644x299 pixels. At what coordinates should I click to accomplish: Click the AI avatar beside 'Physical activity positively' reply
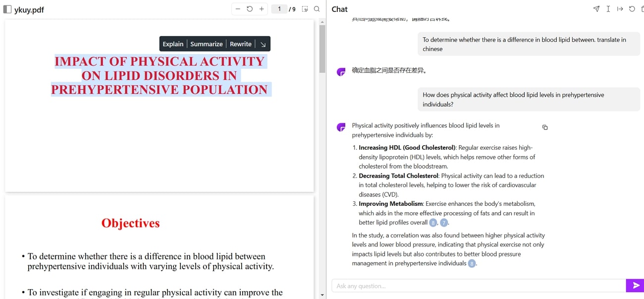(341, 127)
